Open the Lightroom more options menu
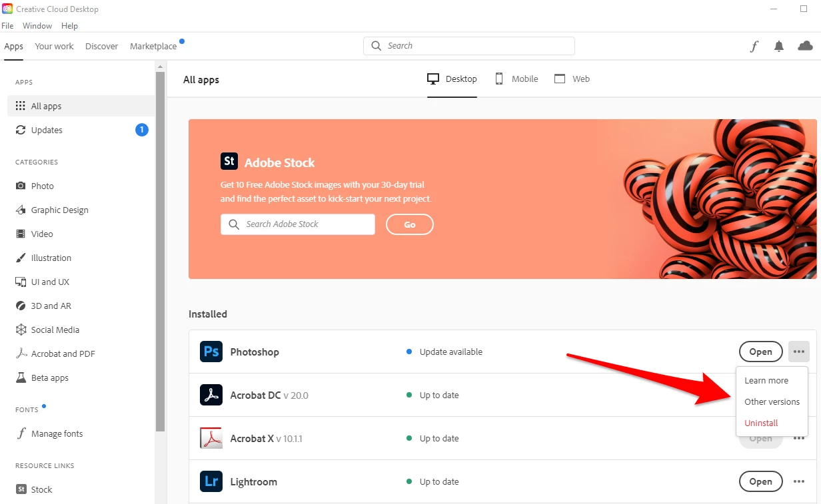This screenshot has width=821, height=504. (798, 481)
